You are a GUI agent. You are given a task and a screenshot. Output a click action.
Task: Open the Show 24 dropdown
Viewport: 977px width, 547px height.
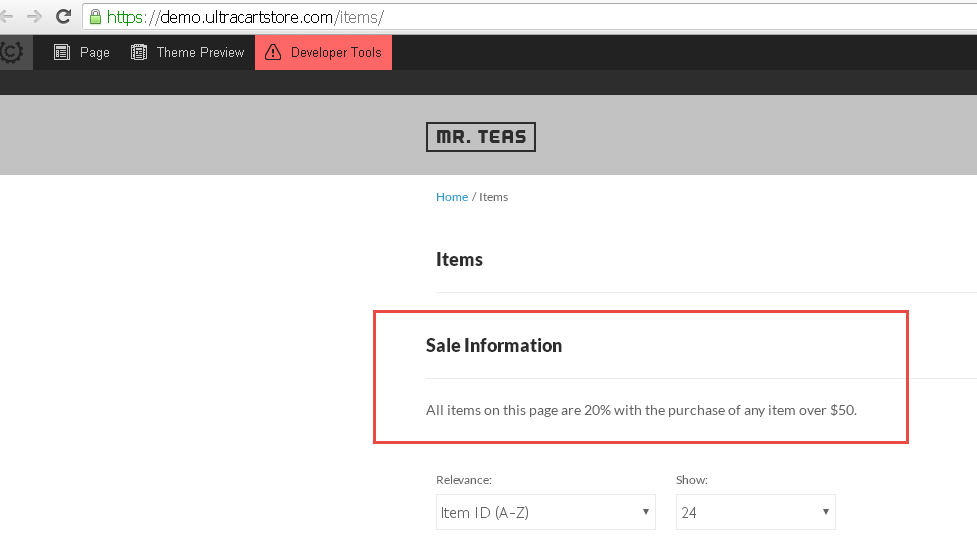tap(756, 512)
